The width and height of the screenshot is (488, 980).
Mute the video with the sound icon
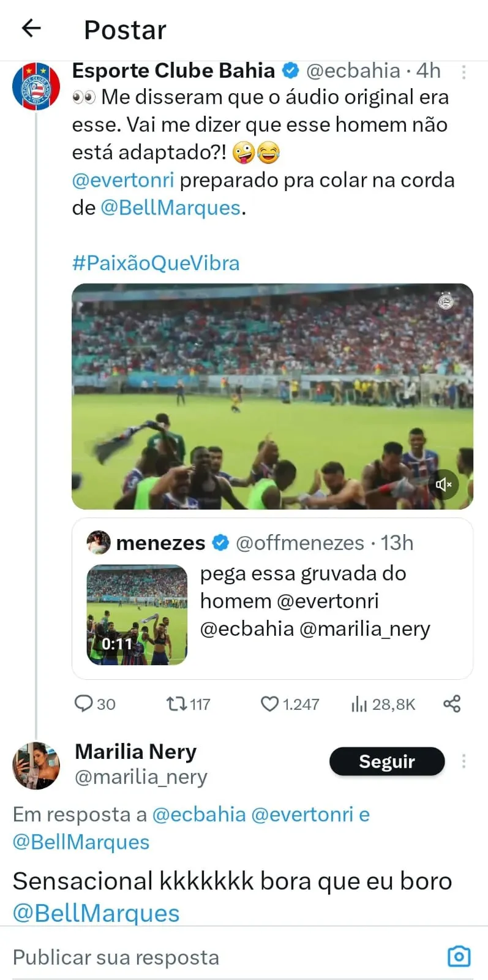443,484
